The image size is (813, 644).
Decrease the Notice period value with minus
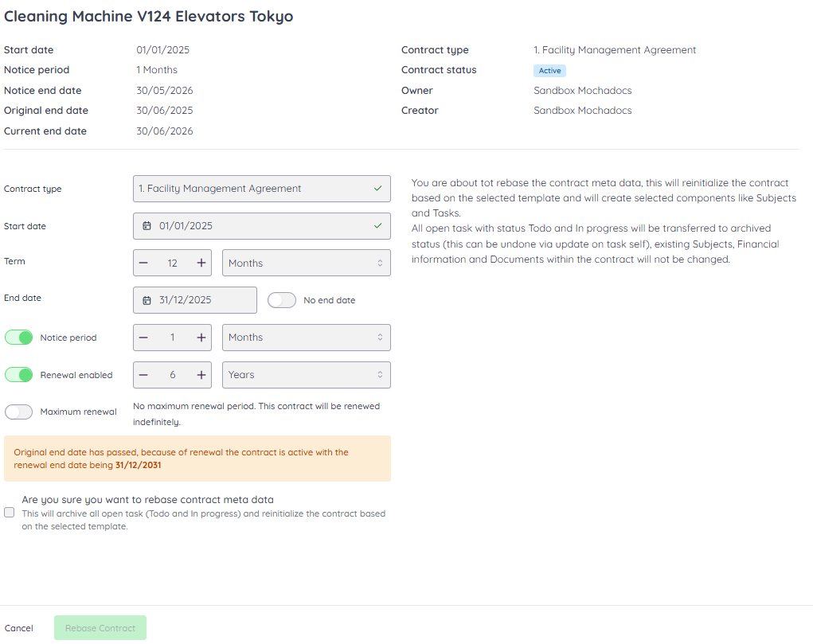coord(143,338)
